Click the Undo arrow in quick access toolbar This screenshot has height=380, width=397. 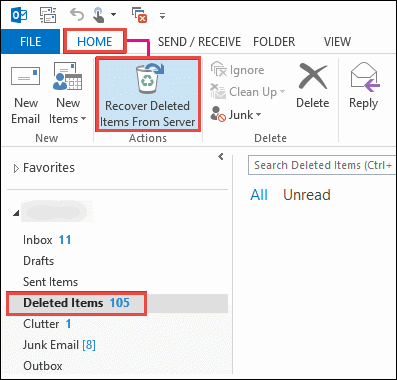tap(77, 15)
